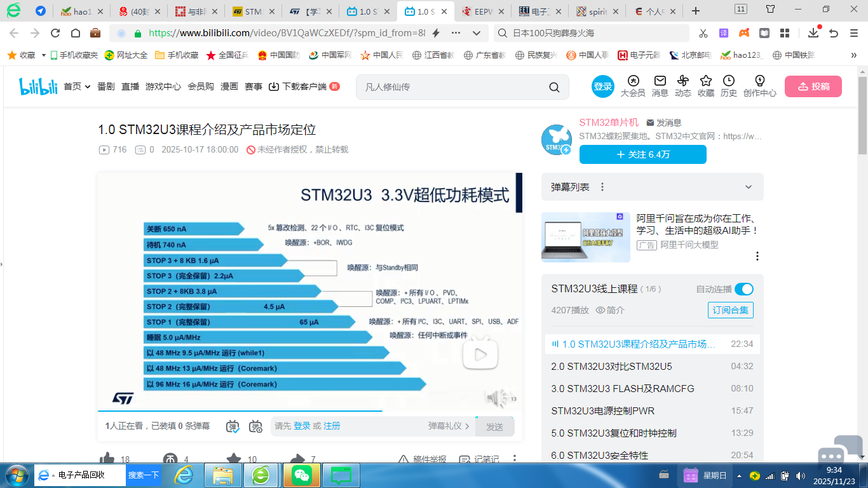Expand the 弹幕列表 panel chevron
Image resolution: width=868 pixels, height=488 pixels.
pyautogui.click(x=749, y=187)
